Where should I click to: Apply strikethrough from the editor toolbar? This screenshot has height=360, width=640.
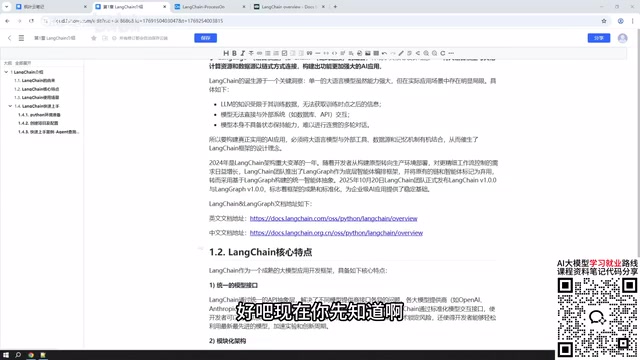(x=251, y=53)
